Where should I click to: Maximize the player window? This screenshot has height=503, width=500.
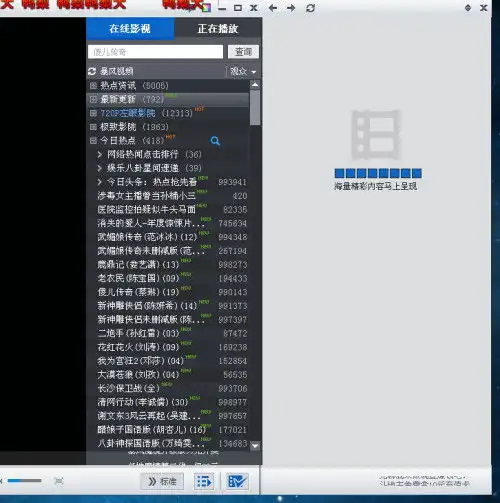point(238,8)
